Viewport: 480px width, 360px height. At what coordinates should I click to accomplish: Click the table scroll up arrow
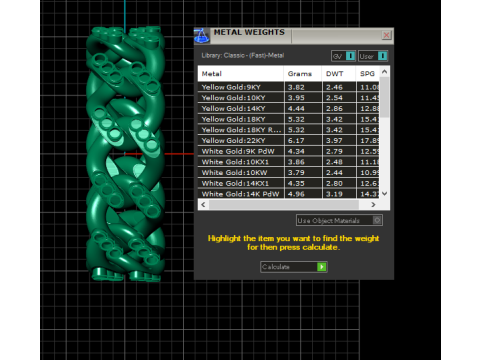384,71
